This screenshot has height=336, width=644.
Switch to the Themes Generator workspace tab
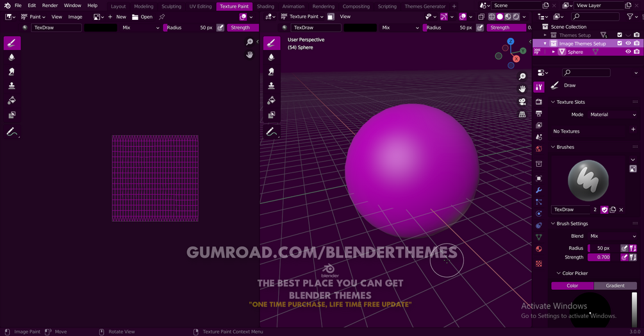click(x=425, y=6)
